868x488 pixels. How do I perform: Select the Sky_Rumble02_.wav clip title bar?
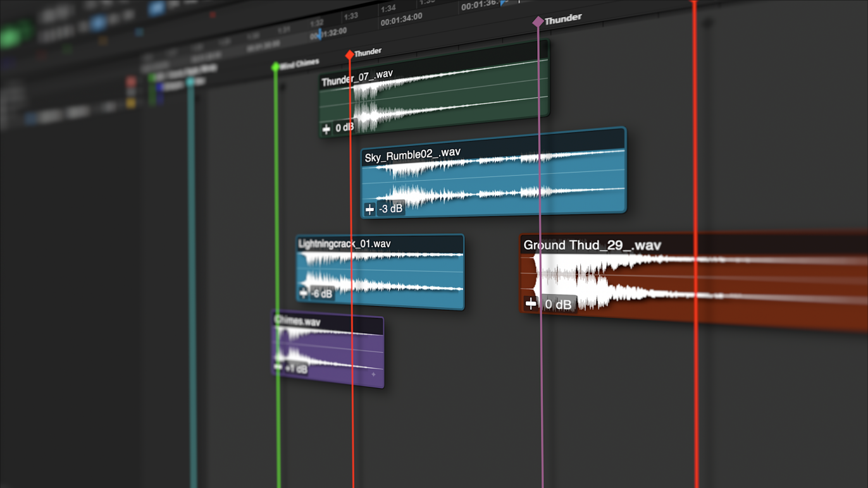pos(493,147)
